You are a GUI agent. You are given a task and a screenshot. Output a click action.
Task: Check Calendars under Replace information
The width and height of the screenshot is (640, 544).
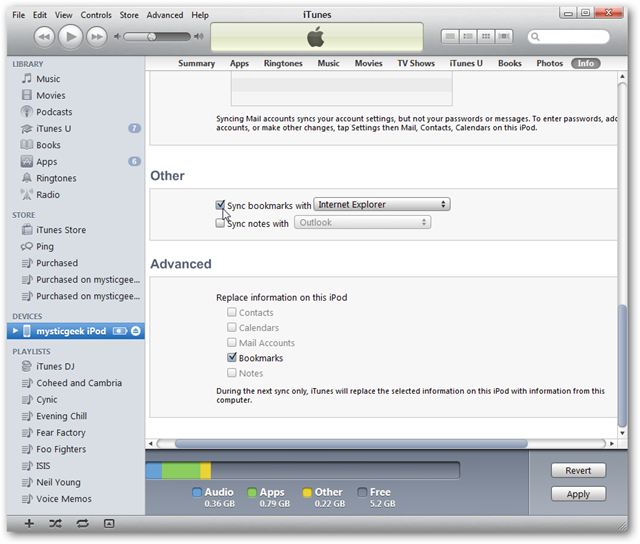(x=231, y=327)
